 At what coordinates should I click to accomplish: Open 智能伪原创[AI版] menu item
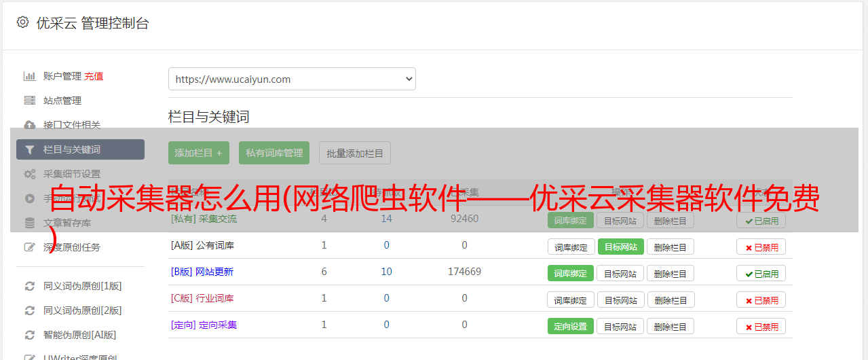pyautogui.click(x=80, y=335)
